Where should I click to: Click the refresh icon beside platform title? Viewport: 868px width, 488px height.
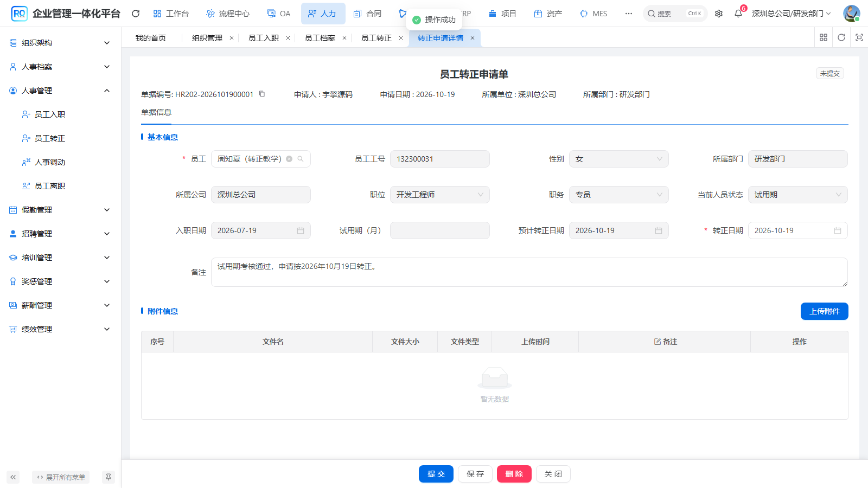(x=136, y=14)
